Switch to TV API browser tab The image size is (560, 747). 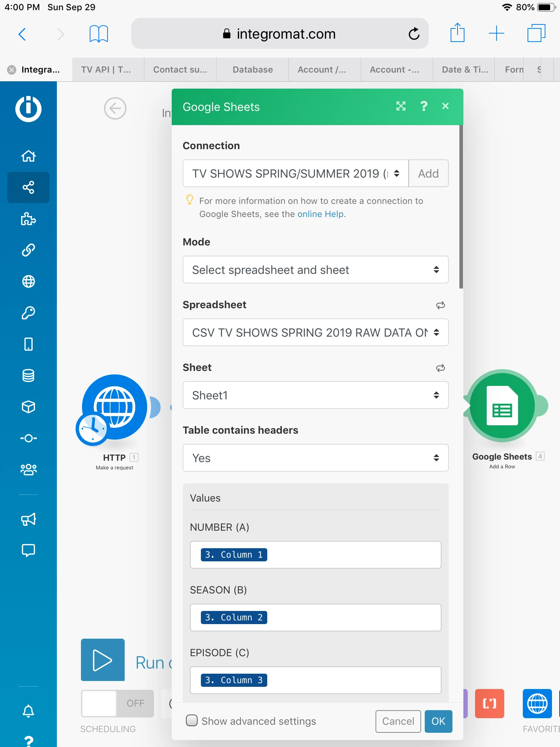108,69
